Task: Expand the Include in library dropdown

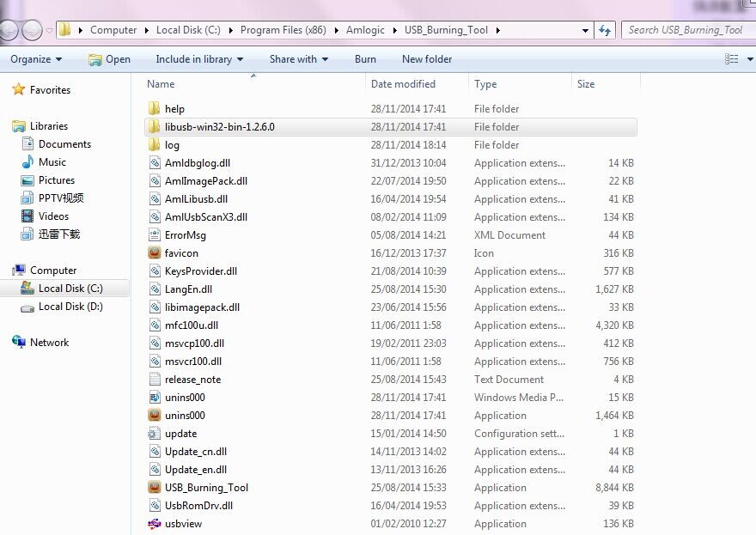Action: click(199, 59)
